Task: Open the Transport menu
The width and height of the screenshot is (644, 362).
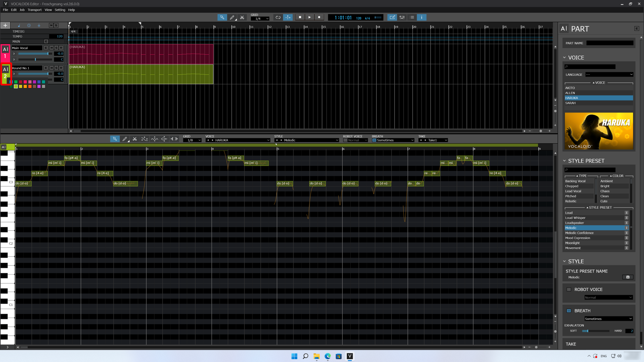Action: [x=35, y=10]
